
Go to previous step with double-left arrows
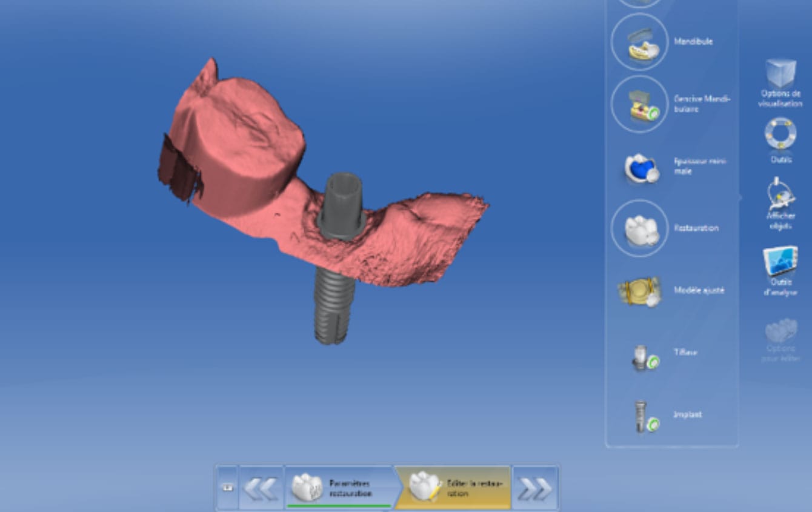261,488
